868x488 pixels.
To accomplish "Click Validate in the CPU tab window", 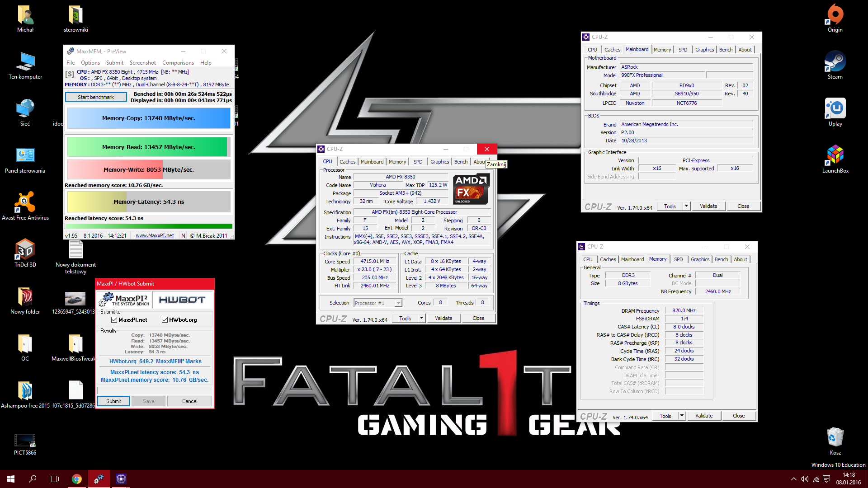I will tap(443, 318).
